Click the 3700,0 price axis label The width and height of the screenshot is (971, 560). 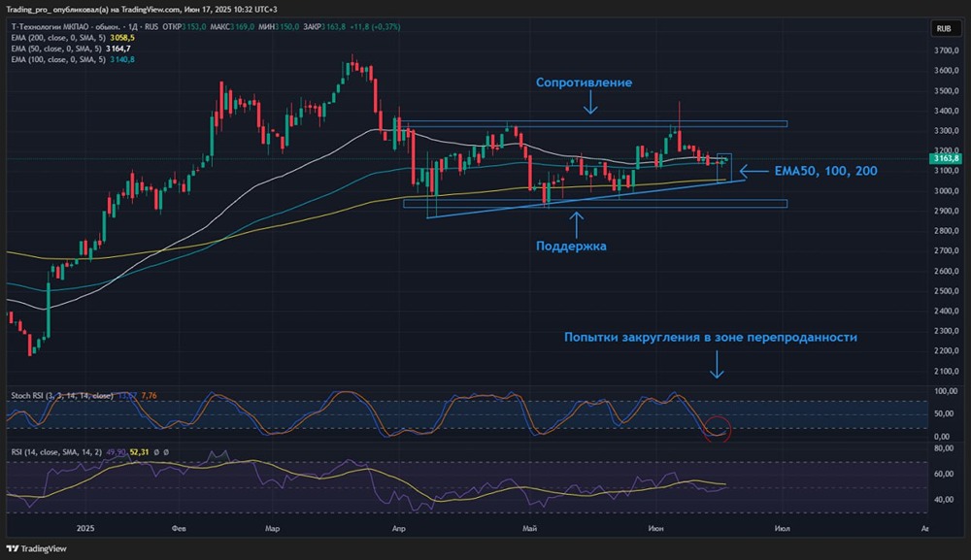point(947,50)
